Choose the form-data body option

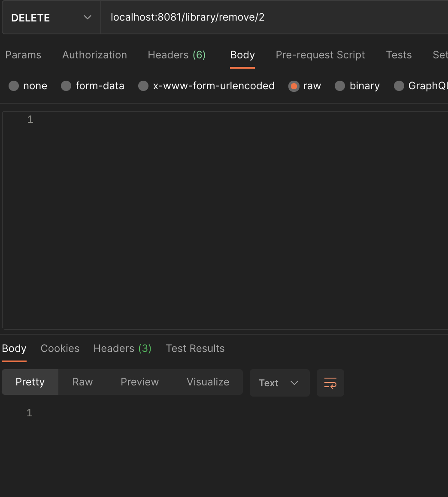click(66, 86)
